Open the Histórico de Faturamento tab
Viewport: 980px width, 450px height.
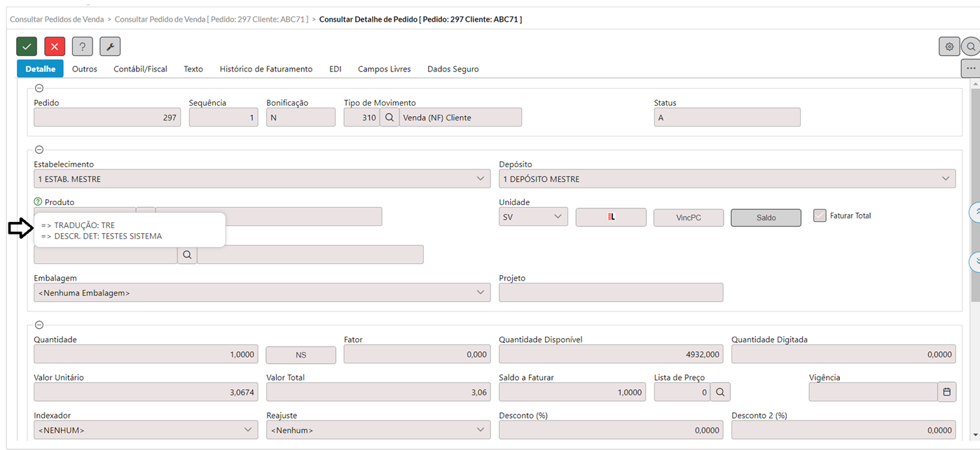[266, 69]
